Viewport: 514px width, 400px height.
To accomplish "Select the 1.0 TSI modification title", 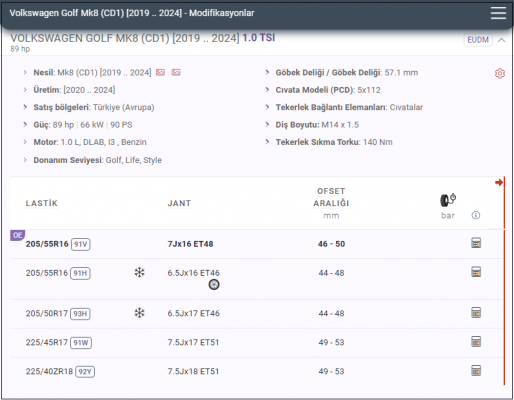I will (259, 38).
